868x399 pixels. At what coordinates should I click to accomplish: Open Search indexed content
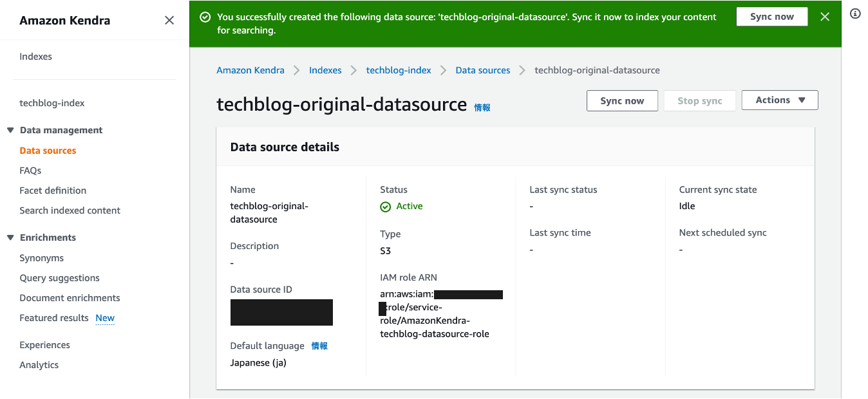(70, 210)
